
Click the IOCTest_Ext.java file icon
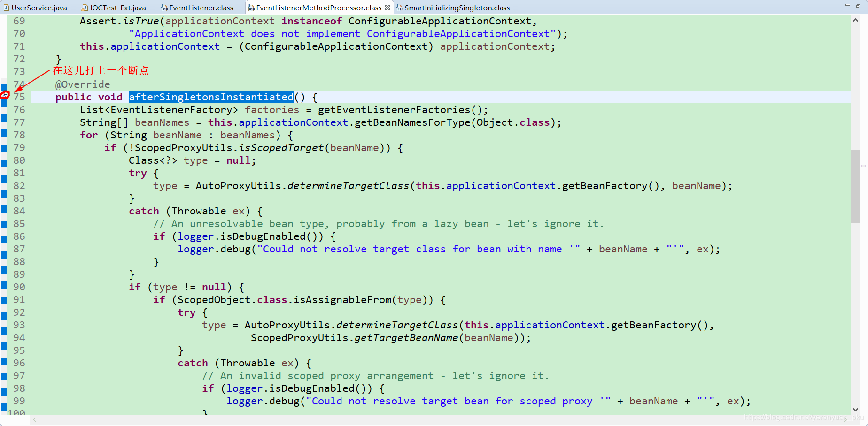tap(85, 8)
